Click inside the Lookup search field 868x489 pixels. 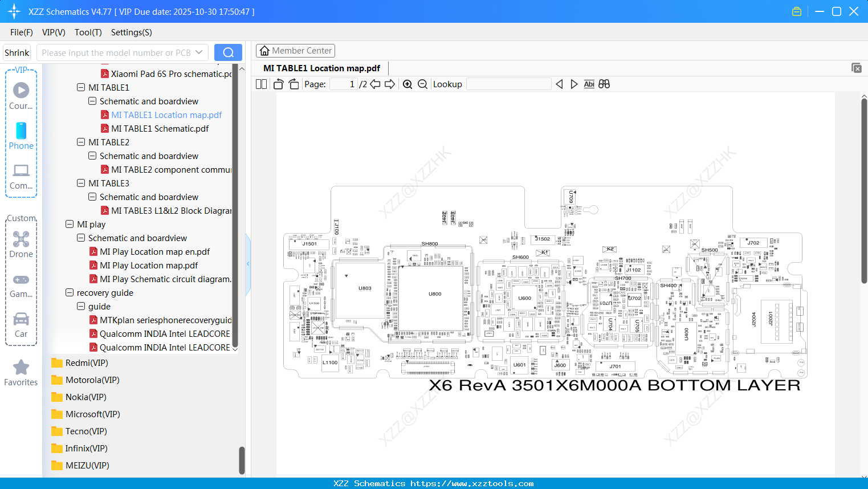pos(508,84)
